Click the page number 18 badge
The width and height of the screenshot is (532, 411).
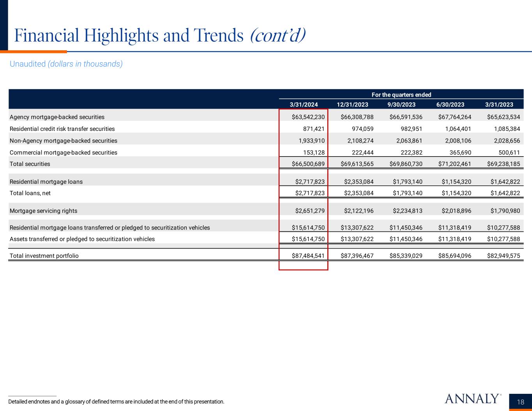[x=520, y=402]
